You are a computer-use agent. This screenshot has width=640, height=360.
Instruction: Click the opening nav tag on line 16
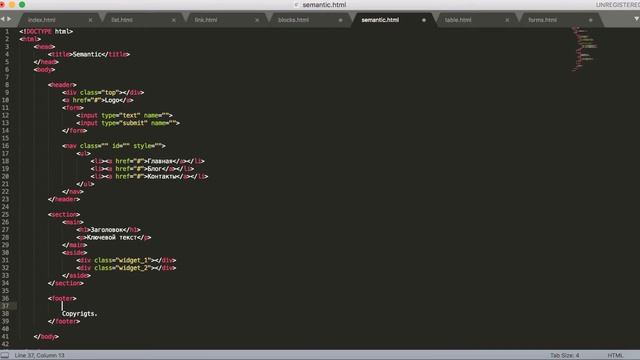coord(114,146)
